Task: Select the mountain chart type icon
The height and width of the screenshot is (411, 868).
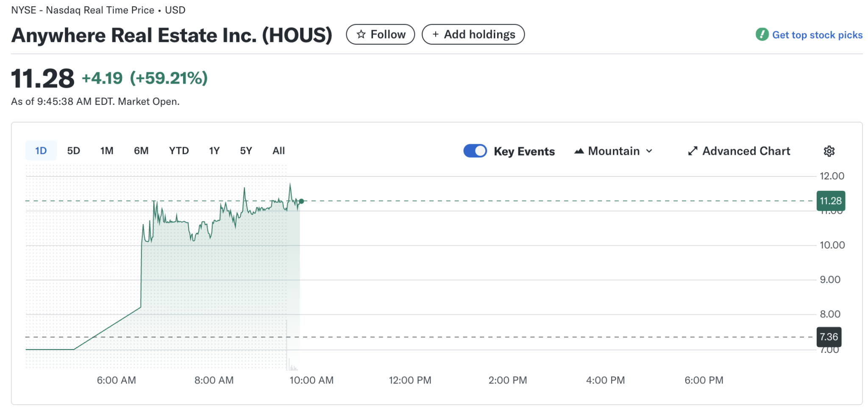Action: click(579, 151)
